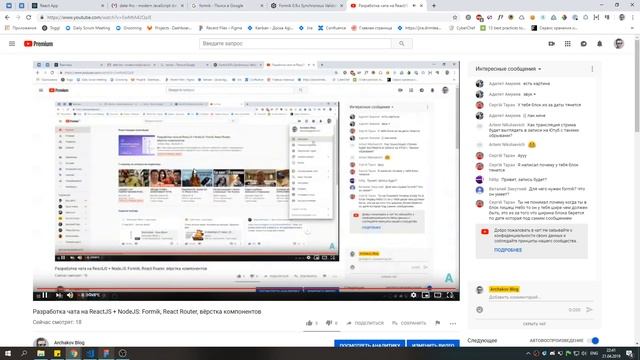
Task: Dislike the video with thumbs down
Action: point(329,323)
